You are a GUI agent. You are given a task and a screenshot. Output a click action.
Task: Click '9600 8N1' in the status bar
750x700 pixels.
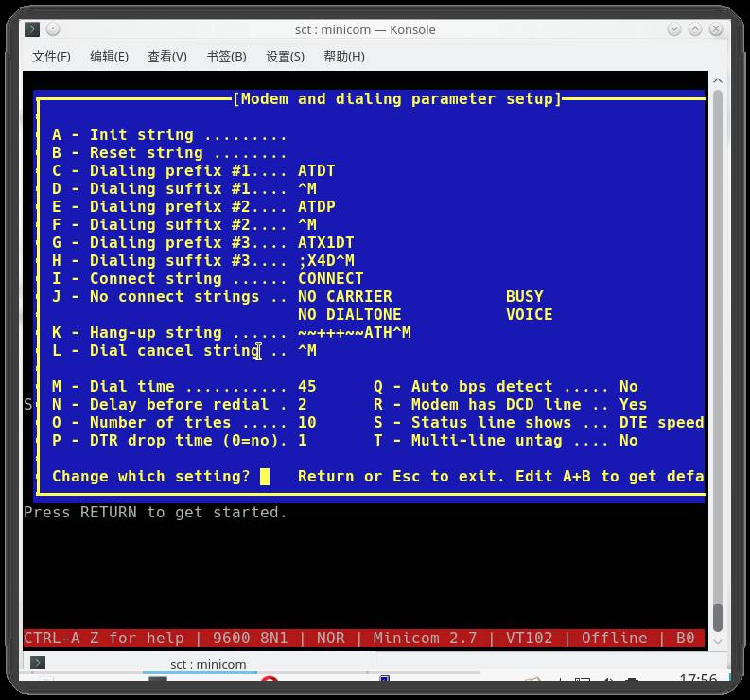[251, 639]
